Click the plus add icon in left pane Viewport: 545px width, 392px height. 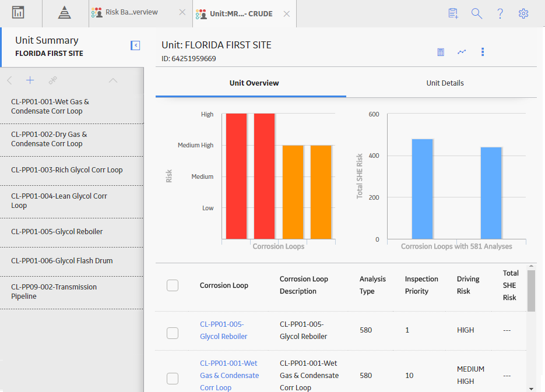pyautogui.click(x=30, y=80)
